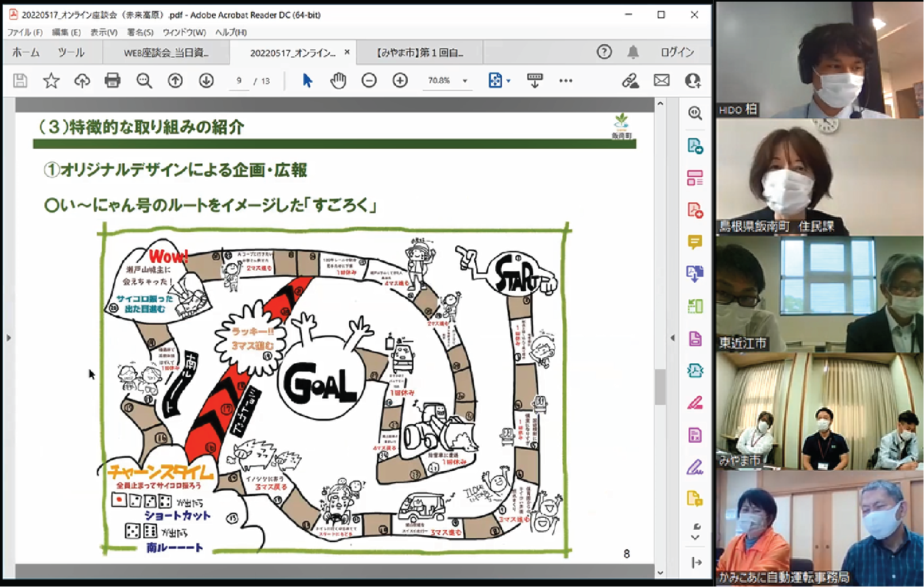Zoom in with the plus icon
Image resolution: width=924 pixels, height=587 pixels.
pyautogui.click(x=400, y=81)
